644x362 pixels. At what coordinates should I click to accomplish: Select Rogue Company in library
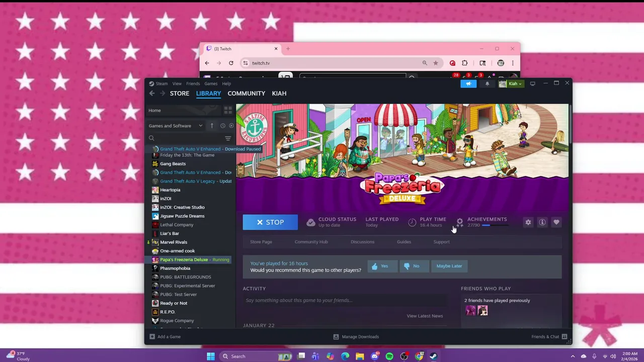tap(177, 321)
